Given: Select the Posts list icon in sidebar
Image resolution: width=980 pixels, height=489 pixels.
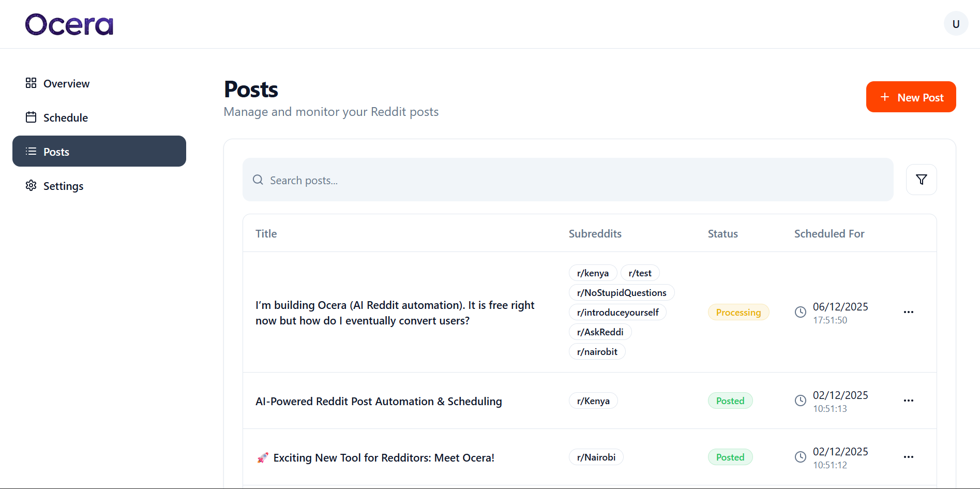Looking at the screenshot, I should tap(31, 151).
